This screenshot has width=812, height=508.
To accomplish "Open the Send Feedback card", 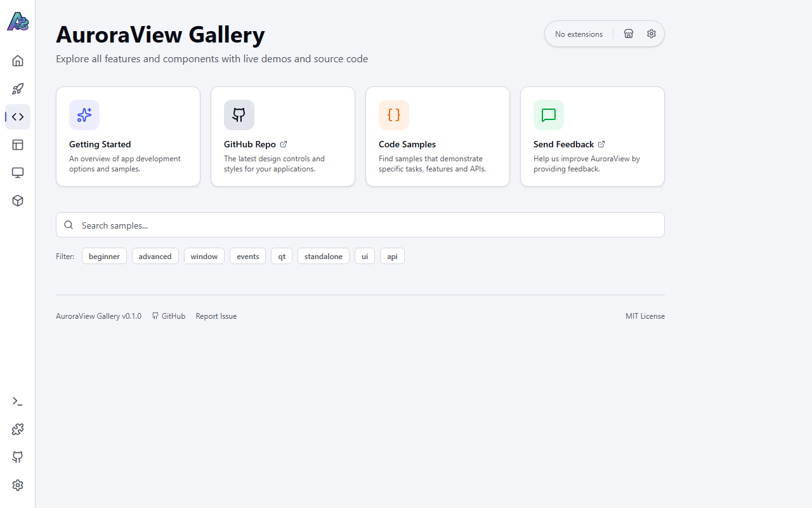I will 592,136.
